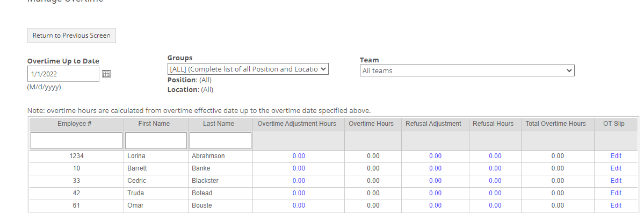Click Return to Previous Screen button
The width and height of the screenshot is (644, 213).
tap(71, 35)
